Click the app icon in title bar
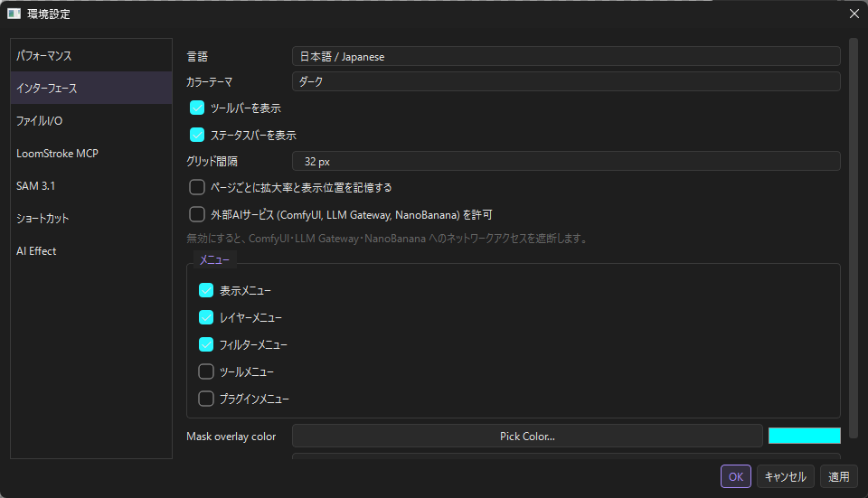The height and width of the screenshot is (498, 868). click(x=14, y=14)
